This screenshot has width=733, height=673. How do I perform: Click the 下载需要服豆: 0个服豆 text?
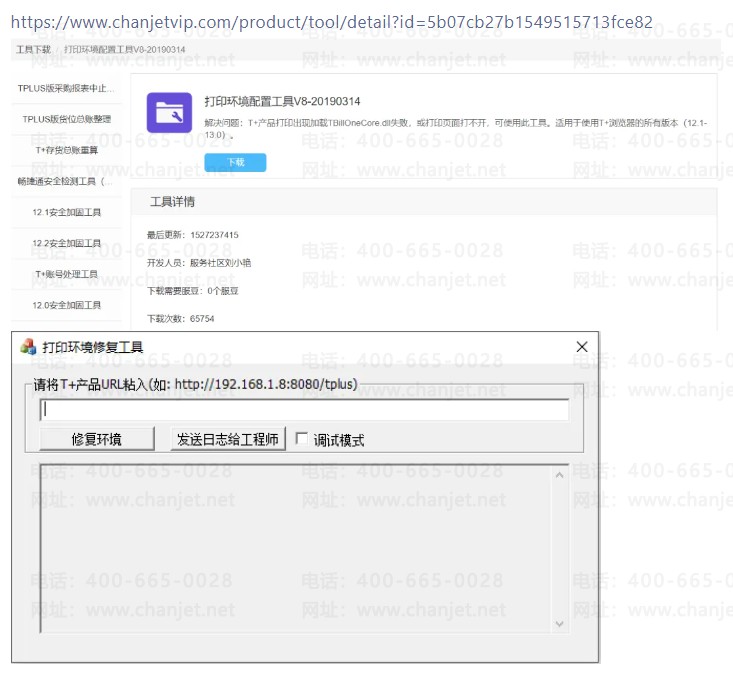tap(193, 291)
